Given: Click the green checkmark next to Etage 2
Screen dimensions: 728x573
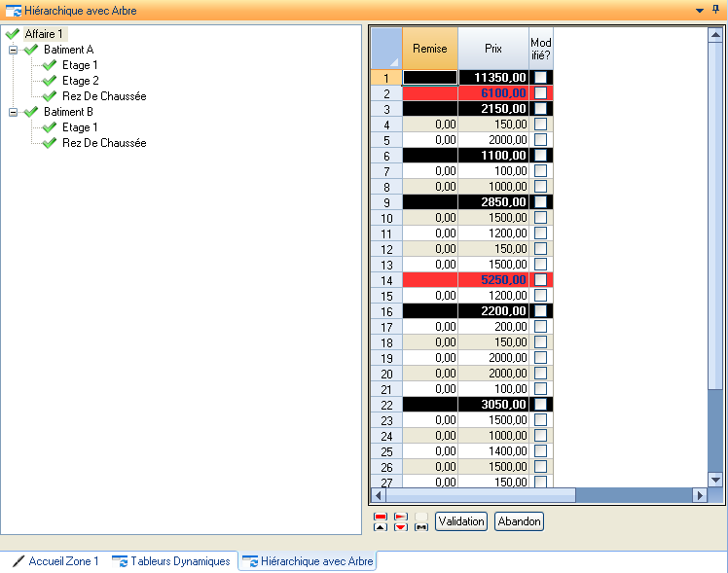Looking at the screenshot, I should click(x=50, y=81).
